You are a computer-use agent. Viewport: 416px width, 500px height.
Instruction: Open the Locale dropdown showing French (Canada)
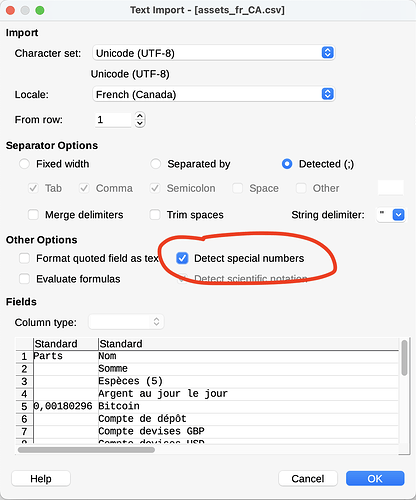click(x=213, y=94)
